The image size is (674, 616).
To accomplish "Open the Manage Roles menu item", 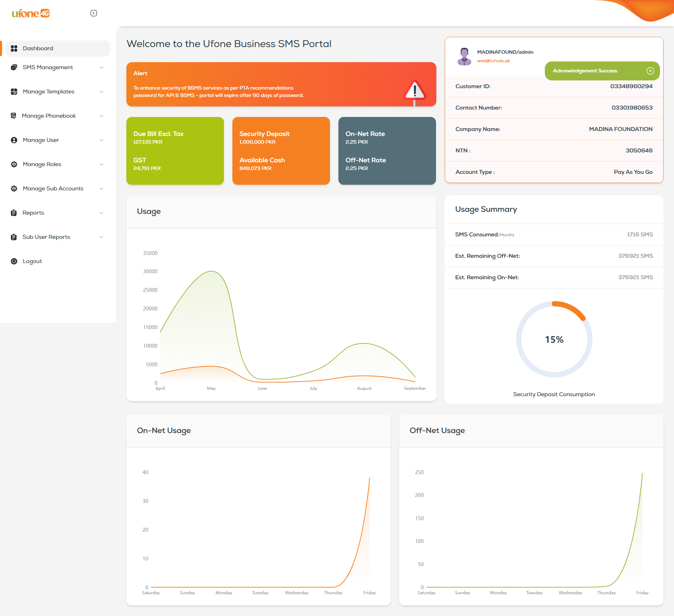I will coord(42,164).
